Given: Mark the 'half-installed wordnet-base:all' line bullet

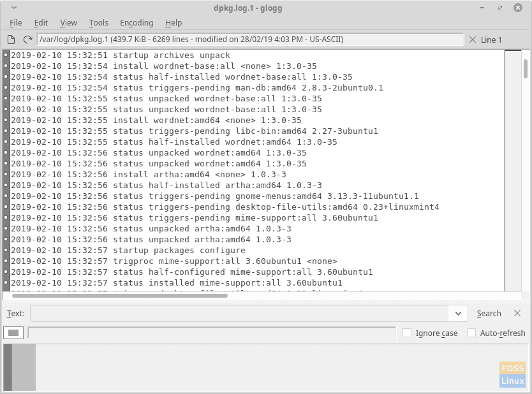Looking at the screenshot, I should click(x=6, y=77).
